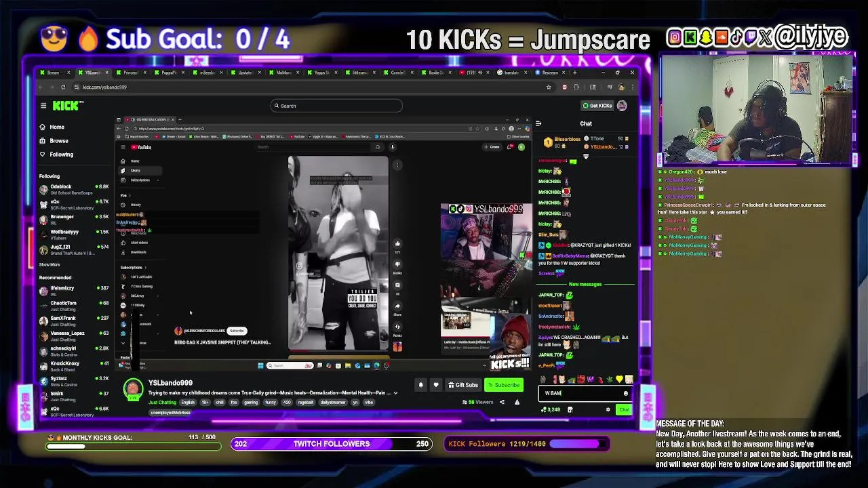Expand the stream title chevron
868x488 pixels.
coord(395,393)
